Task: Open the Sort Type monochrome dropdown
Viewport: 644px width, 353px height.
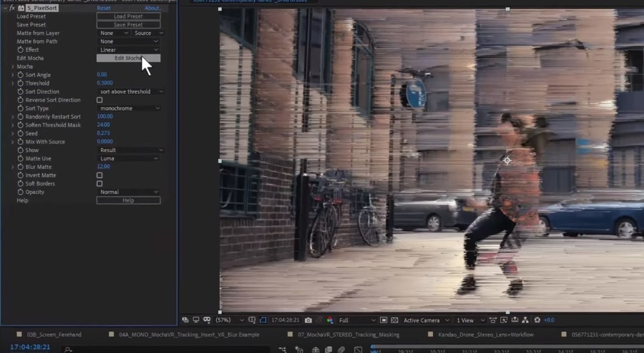Action: (129, 108)
